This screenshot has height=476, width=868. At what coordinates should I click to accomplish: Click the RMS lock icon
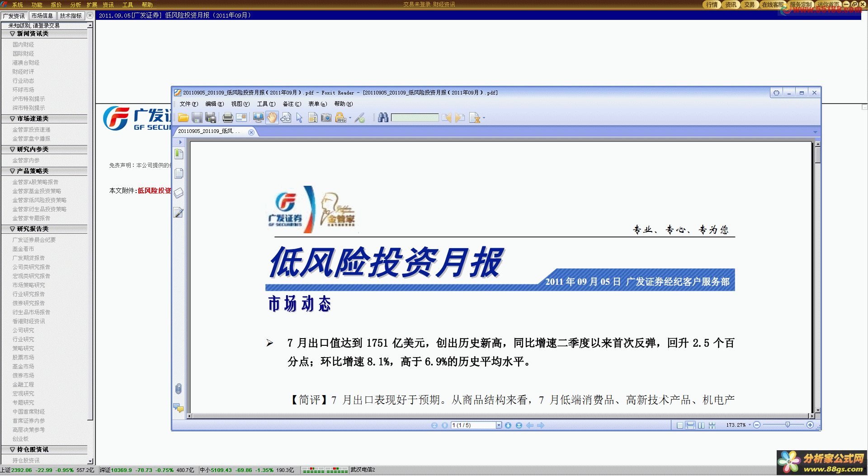click(341, 118)
